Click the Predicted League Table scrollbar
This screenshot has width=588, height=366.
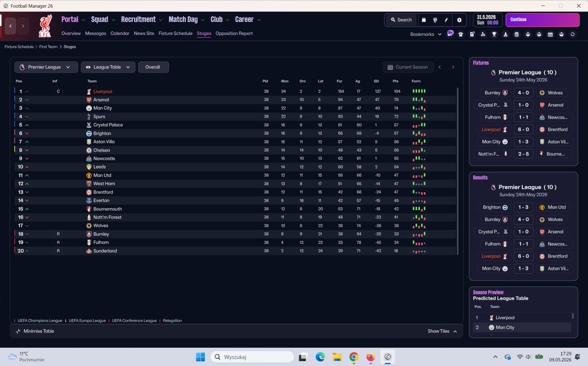pos(572,316)
